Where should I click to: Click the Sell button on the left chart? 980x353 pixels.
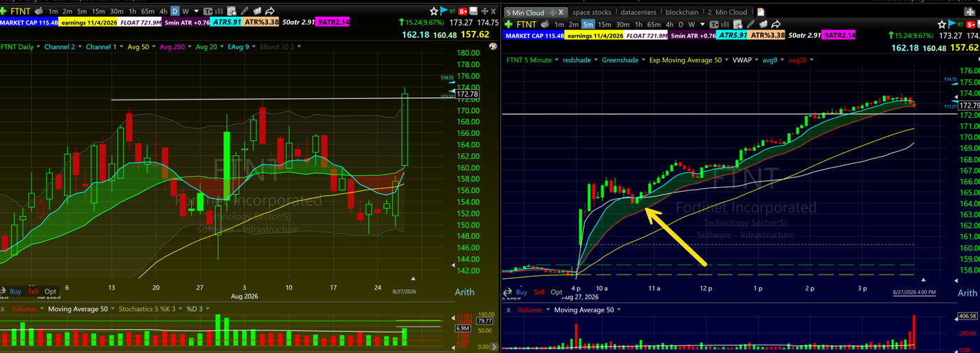pyautogui.click(x=33, y=291)
